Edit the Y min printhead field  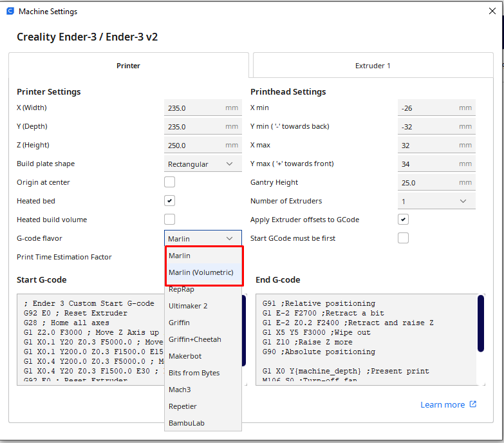pyautogui.click(x=436, y=126)
